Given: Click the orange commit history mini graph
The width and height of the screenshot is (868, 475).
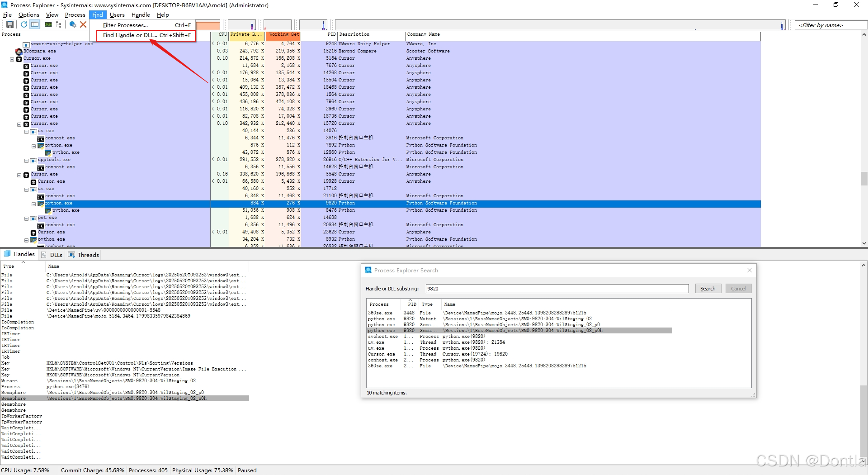Looking at the screenshot, I should 208,25.
